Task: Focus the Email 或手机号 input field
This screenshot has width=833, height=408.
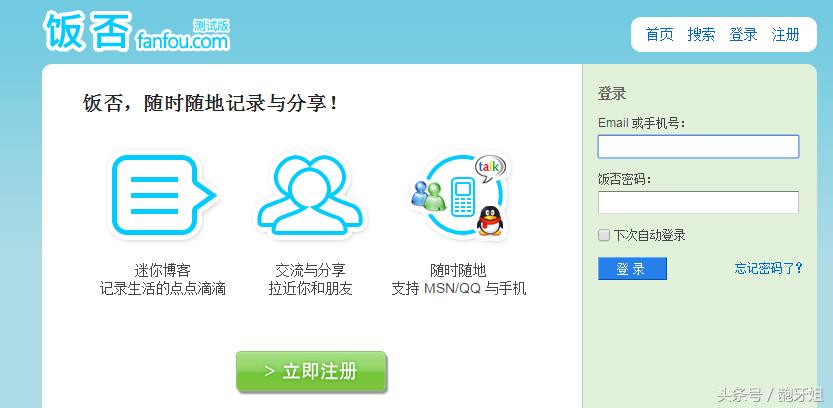Action: pos(698,147)
